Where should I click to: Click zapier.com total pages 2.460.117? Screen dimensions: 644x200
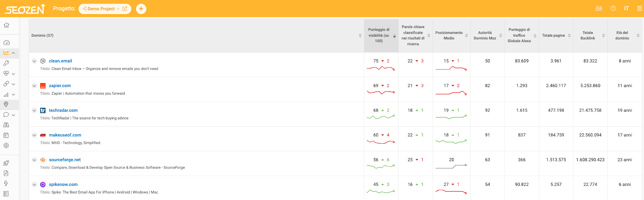pos(556,85)
